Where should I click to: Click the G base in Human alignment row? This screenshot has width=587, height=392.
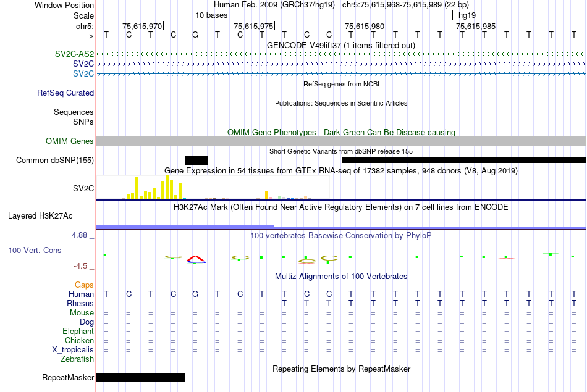(x=195, y=294)
